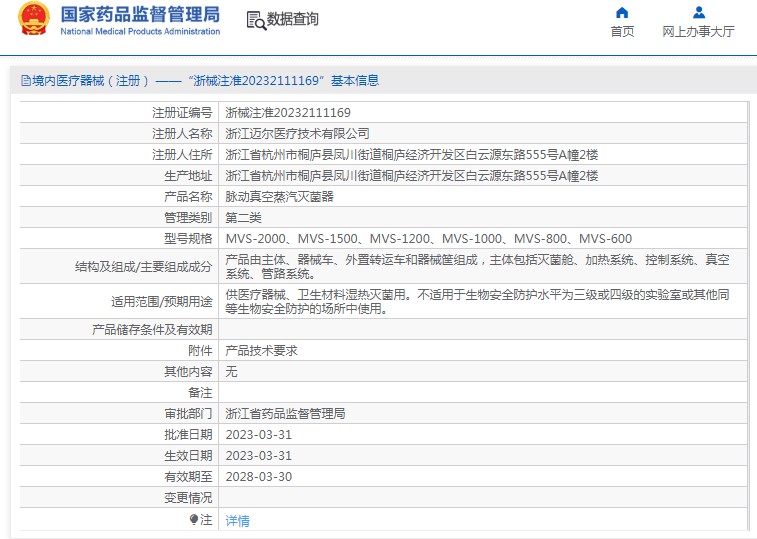Select 浙江迈尔医疗技术有限公司 registrant name
This screenshot has width=757, height=539.
pos(297,133)
